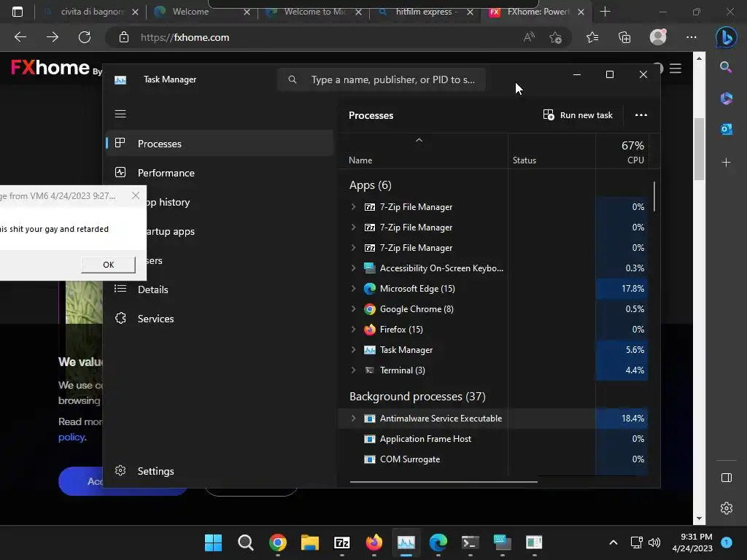This screenshot has height=560, width=747.
Task: Click Terminal process icon in list
Action: point(370,370)
